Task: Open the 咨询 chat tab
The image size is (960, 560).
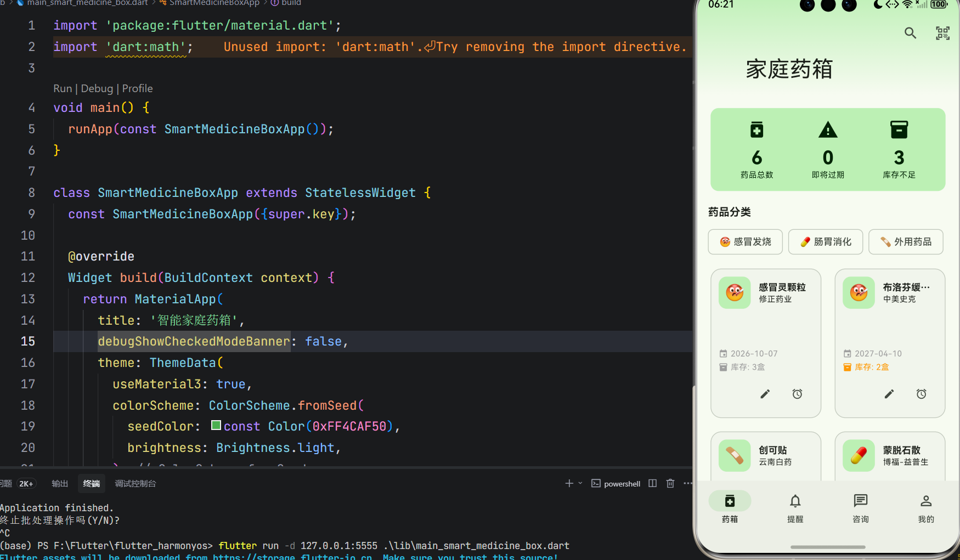Action: 861,508
